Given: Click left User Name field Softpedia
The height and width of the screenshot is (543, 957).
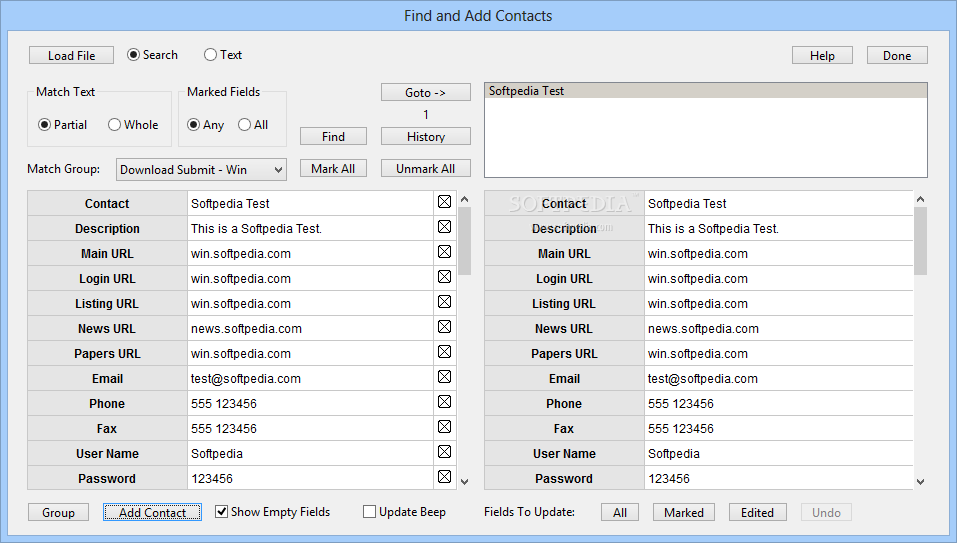Looking at the screenshot, I should pyautogui.click(x=310, y=453).
